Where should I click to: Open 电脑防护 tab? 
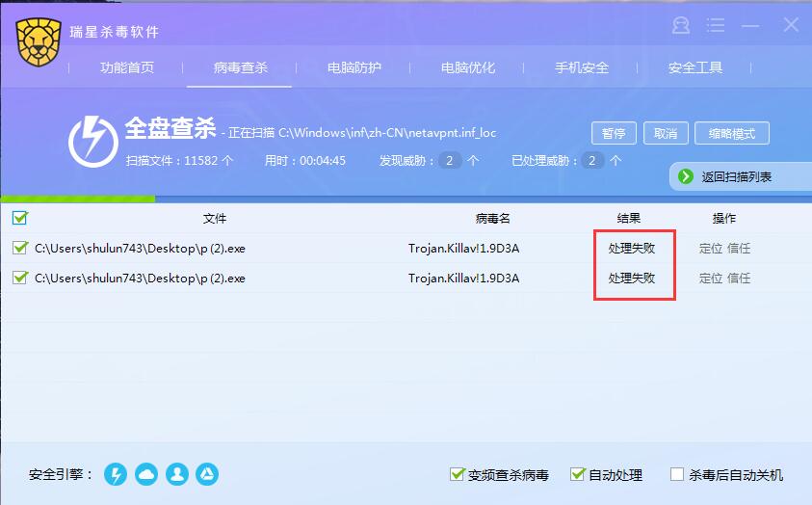(354, 67)
